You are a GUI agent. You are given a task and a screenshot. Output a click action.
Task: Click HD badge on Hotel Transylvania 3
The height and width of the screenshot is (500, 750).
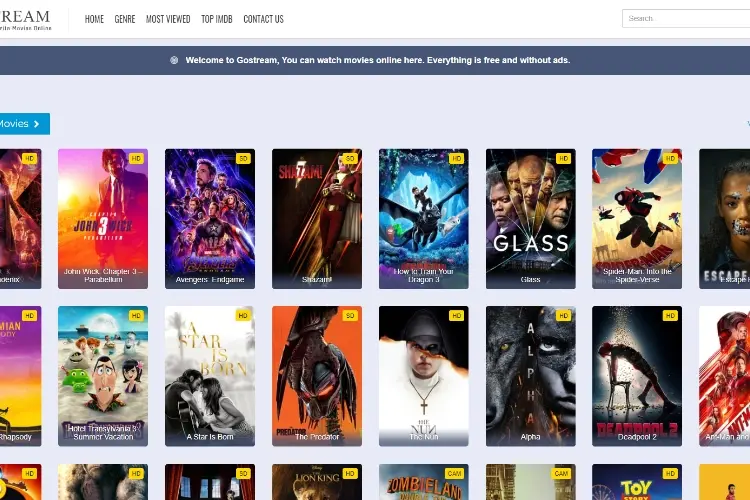tap(136, 316)
